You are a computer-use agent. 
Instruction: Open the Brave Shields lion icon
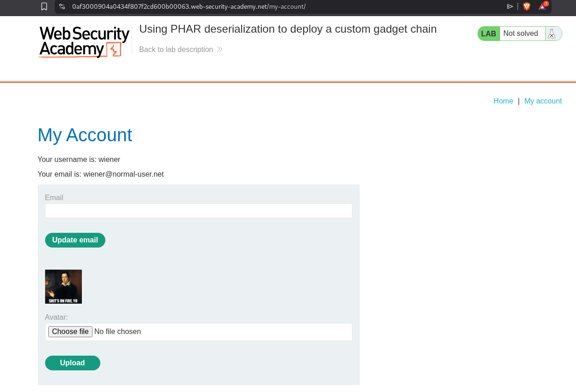(527, 6)
